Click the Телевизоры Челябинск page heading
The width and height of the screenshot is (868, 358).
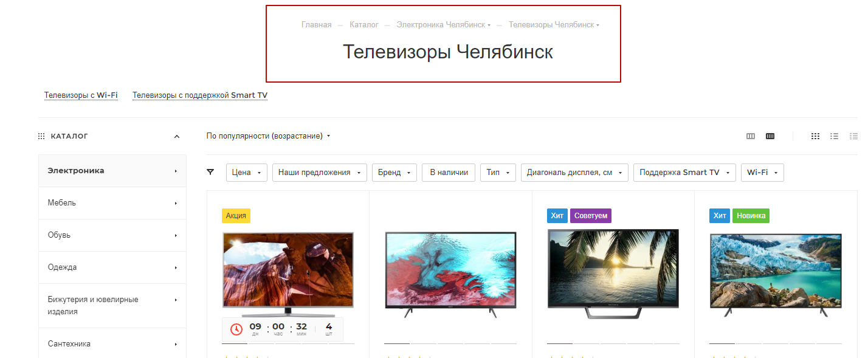(x=448, y=52)
